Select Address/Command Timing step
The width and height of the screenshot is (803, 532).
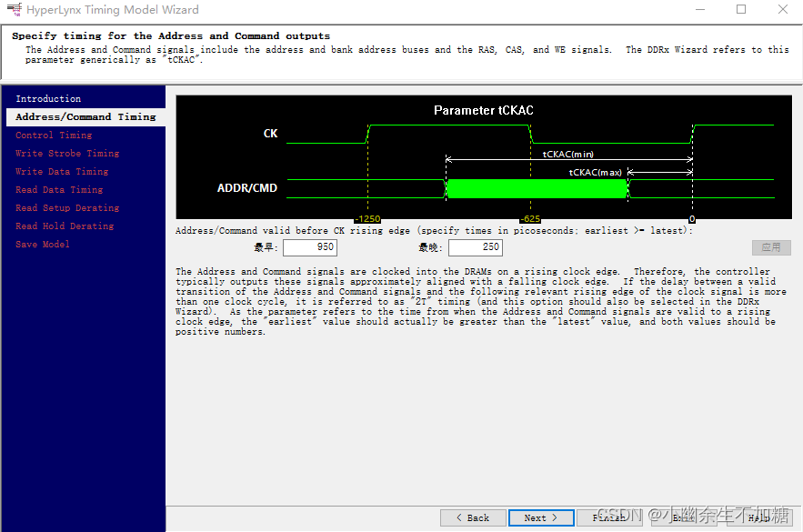coord(85,116)
